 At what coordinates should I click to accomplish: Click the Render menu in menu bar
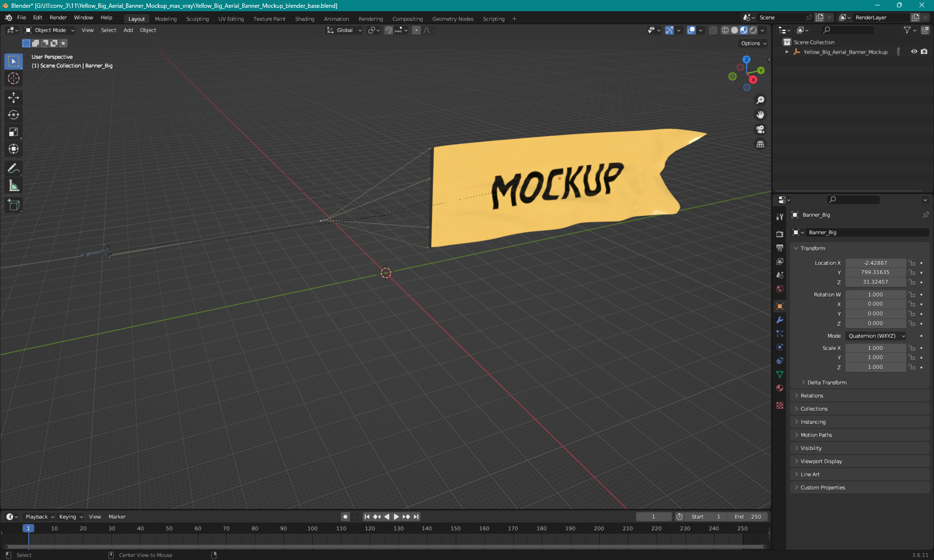pyautogui.click(x=58, y=18)
